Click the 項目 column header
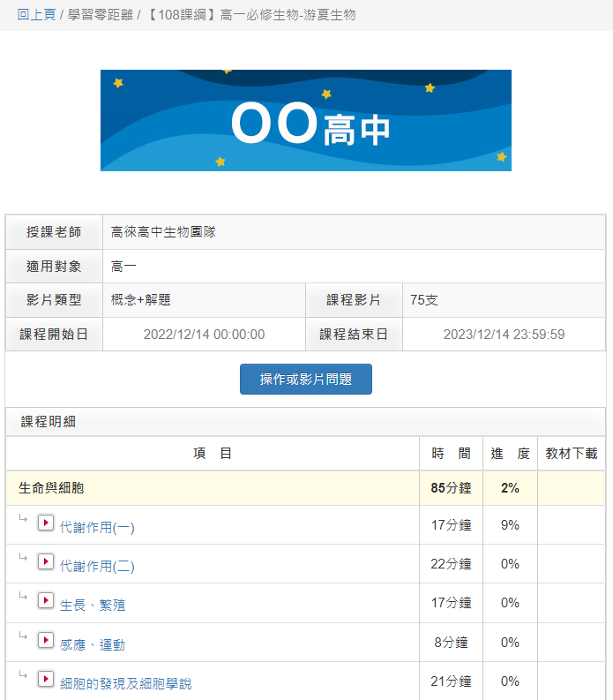 (x=213, y=453)
